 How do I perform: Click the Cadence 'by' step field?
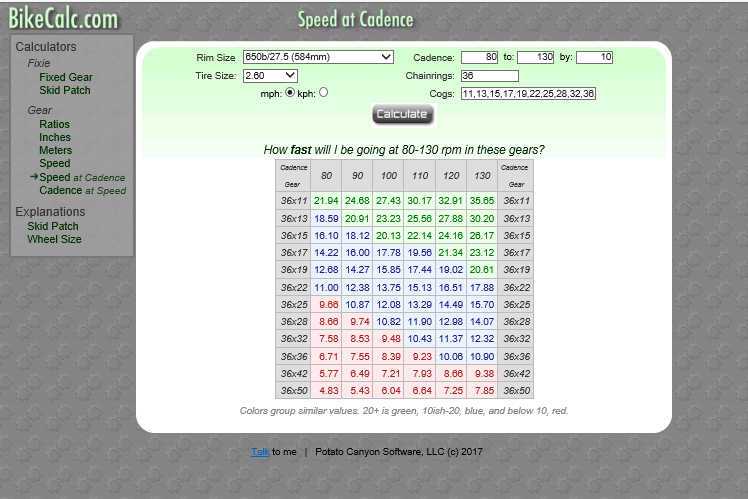click(x=594, y=57)
